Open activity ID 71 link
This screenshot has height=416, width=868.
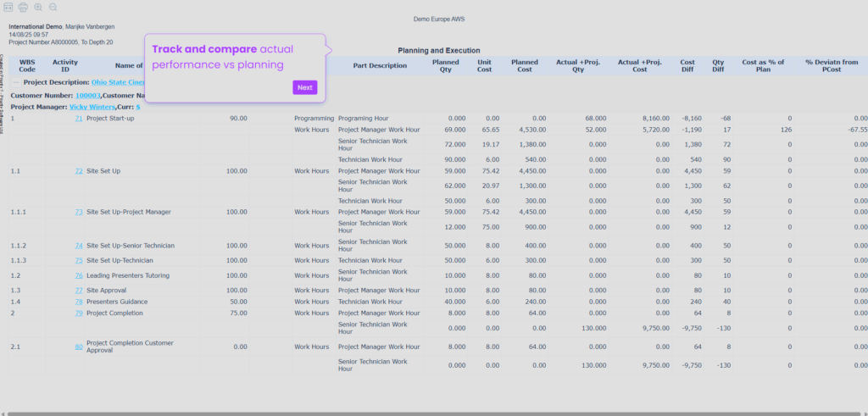point(79,119)
